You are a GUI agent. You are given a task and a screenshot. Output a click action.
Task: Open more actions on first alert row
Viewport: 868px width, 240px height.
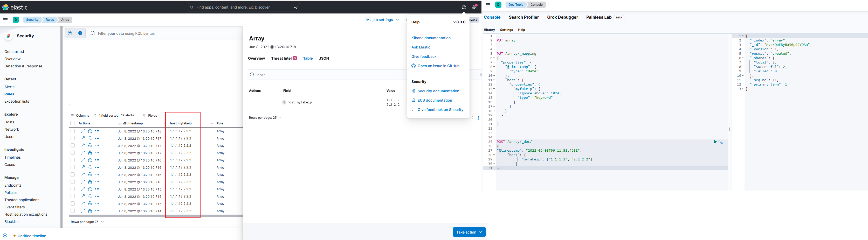[97, 131]
